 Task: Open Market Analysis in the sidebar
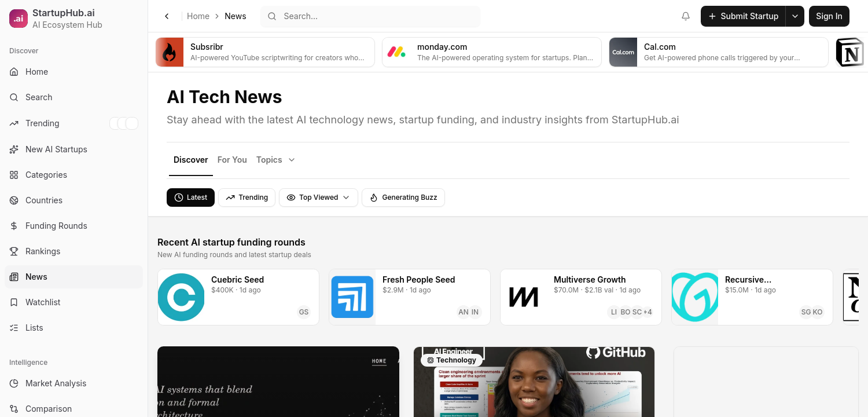click(73, 383)
